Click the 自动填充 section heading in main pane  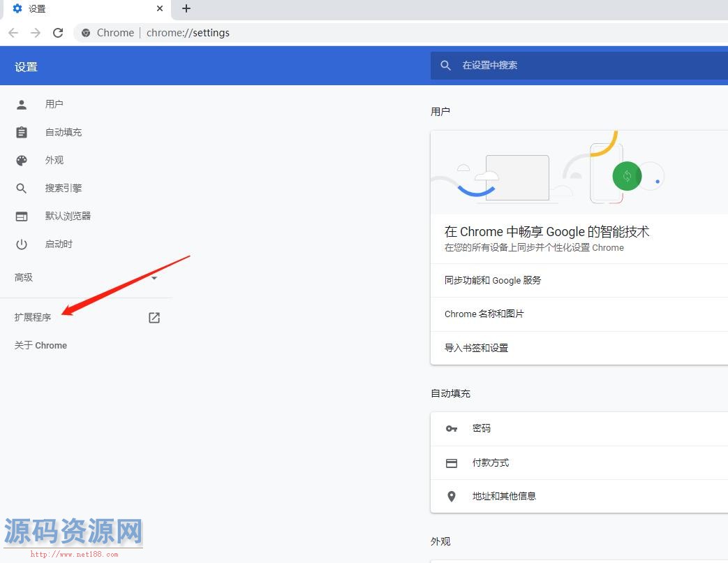click(x=450, y=393)
